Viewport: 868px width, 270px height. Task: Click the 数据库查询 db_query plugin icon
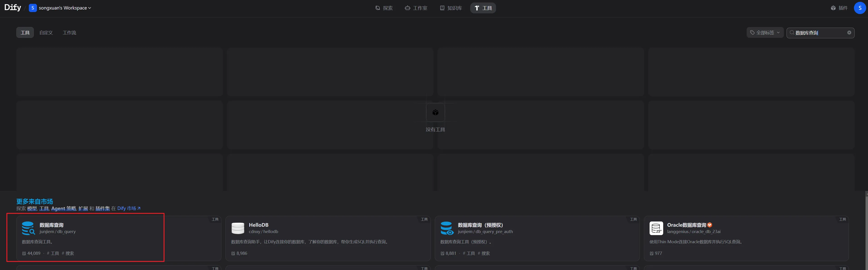(28, 228)
